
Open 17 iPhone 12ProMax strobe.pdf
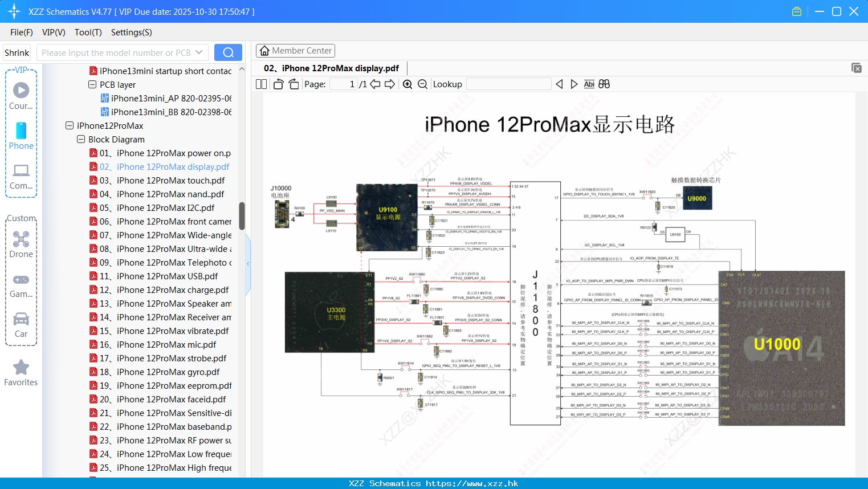point(158,358)
